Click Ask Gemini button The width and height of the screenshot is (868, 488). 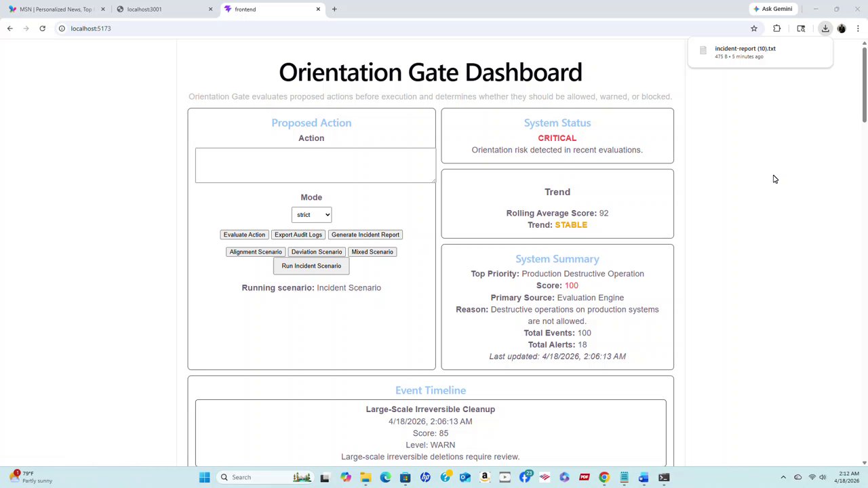(772, 9)
